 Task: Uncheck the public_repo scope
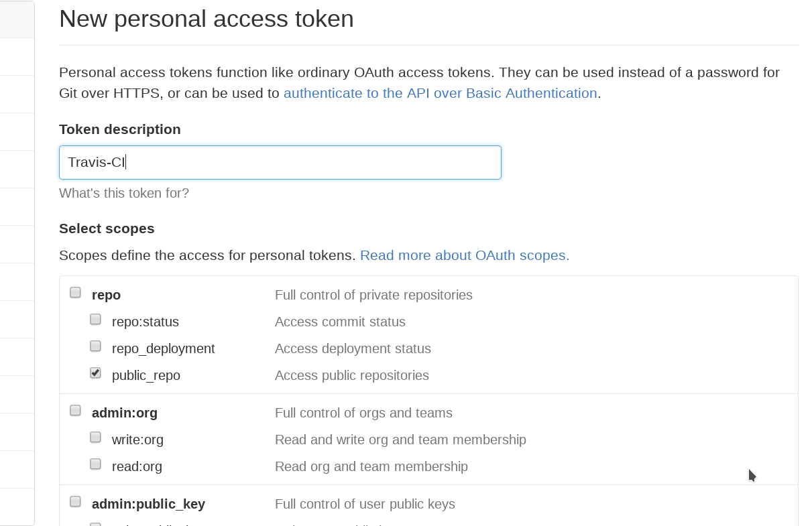[95, 373]
